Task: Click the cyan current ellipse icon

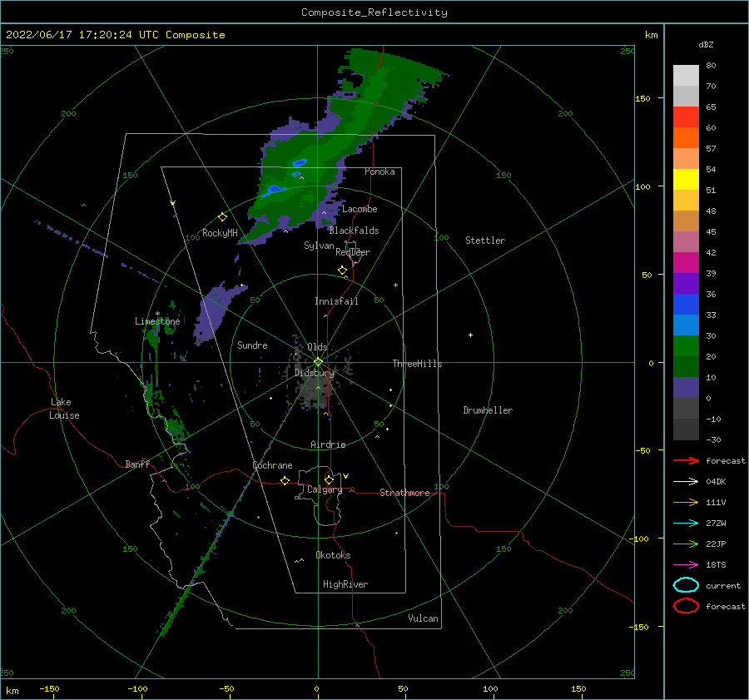Action: point(686,585)
